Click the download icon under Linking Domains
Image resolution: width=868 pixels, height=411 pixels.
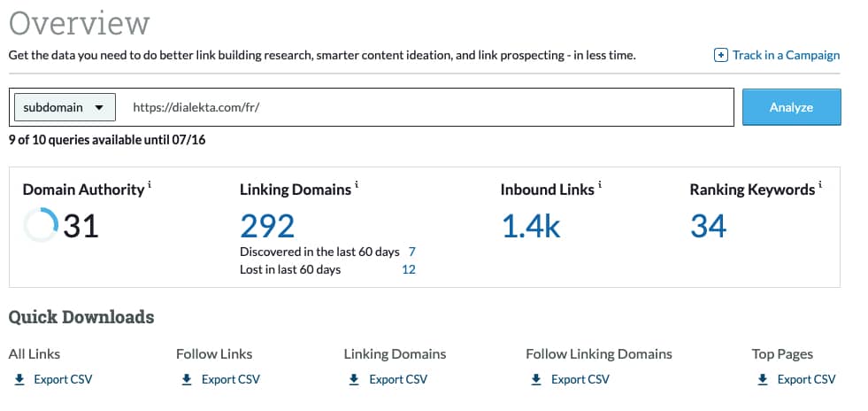(354, 380)
